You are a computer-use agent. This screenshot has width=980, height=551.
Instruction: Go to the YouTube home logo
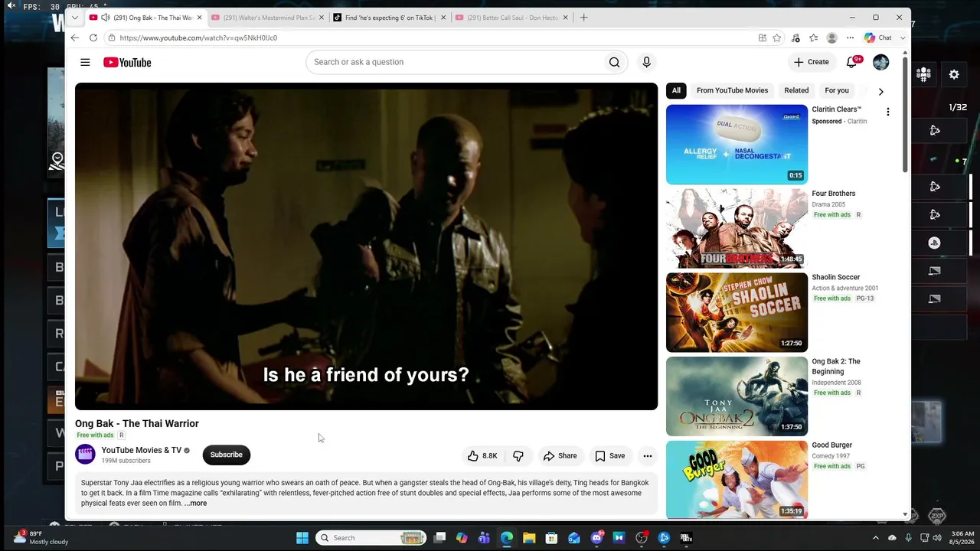[x=127, y=62]
